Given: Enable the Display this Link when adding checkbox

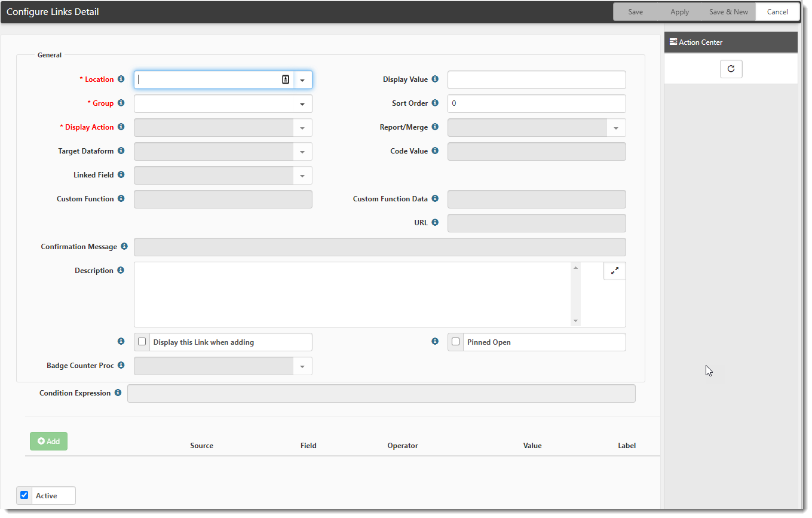Looking at the screenshot, I should click(x=142, y=342).
